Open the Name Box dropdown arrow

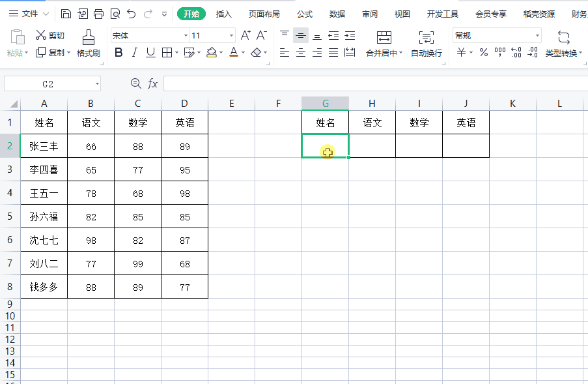point(97,83)
